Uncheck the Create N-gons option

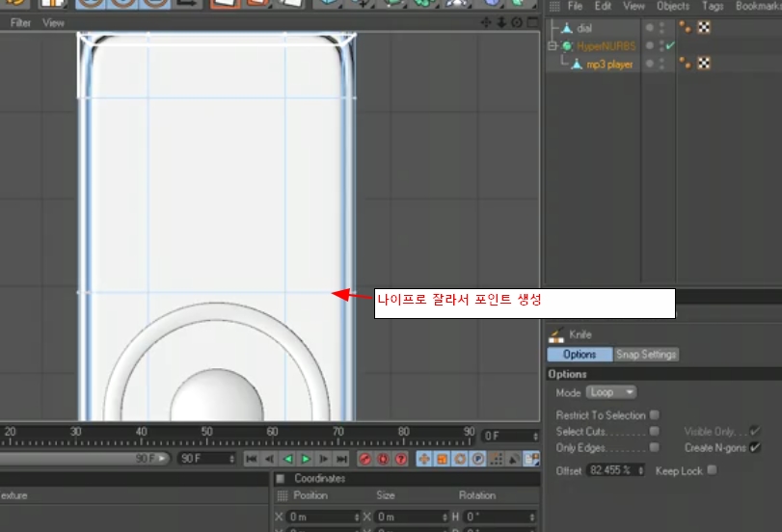(x=755, y=447)
